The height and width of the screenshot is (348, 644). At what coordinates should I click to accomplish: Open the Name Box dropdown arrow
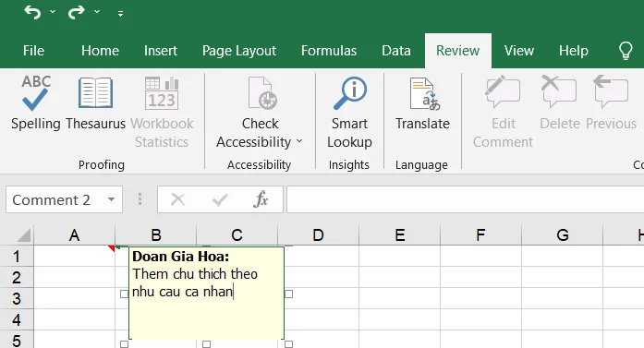click(111, 199)
